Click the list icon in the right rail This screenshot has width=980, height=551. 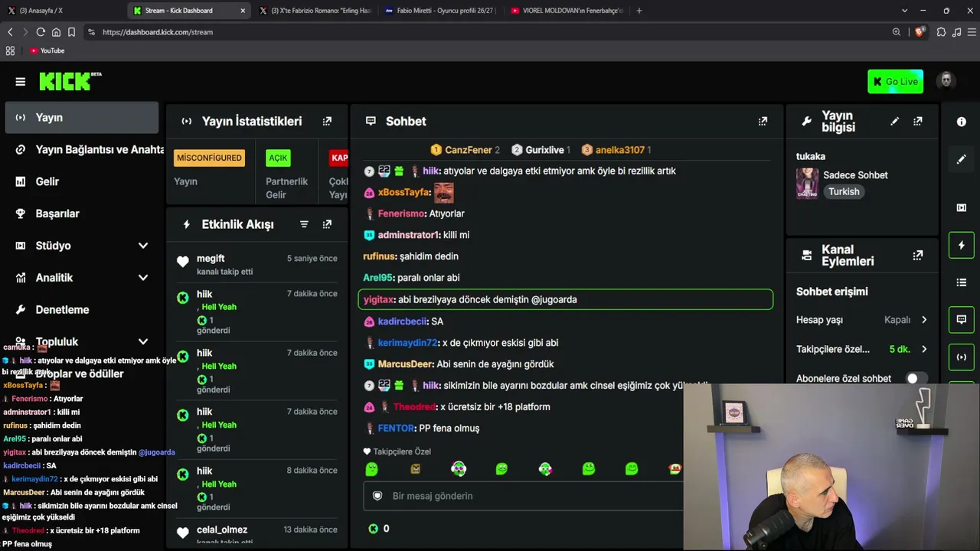pos(962,282)
